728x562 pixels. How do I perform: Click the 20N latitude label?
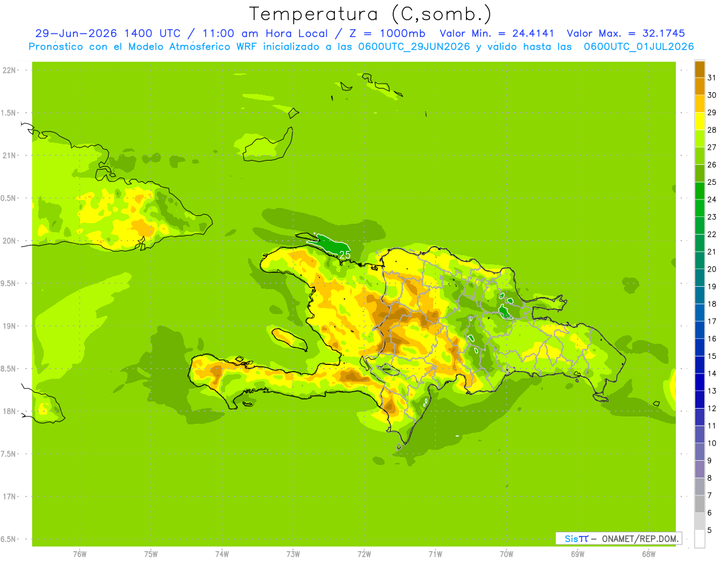tap(8, 241)
